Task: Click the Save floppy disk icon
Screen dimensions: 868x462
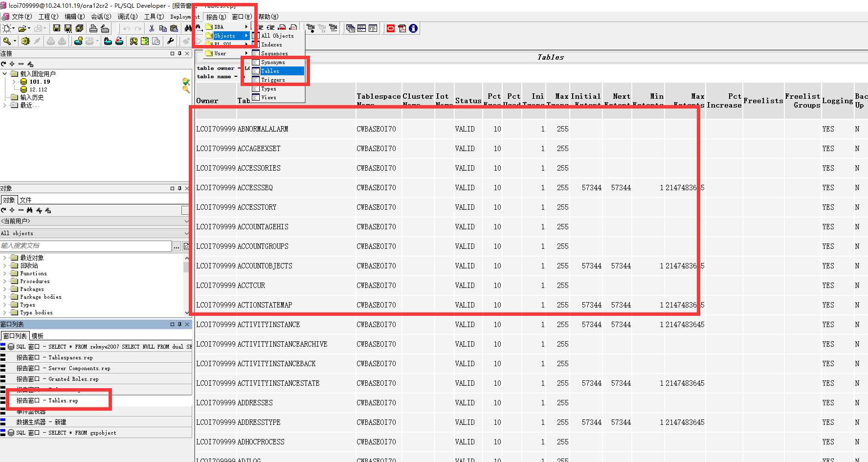Action: coord(57,28)
